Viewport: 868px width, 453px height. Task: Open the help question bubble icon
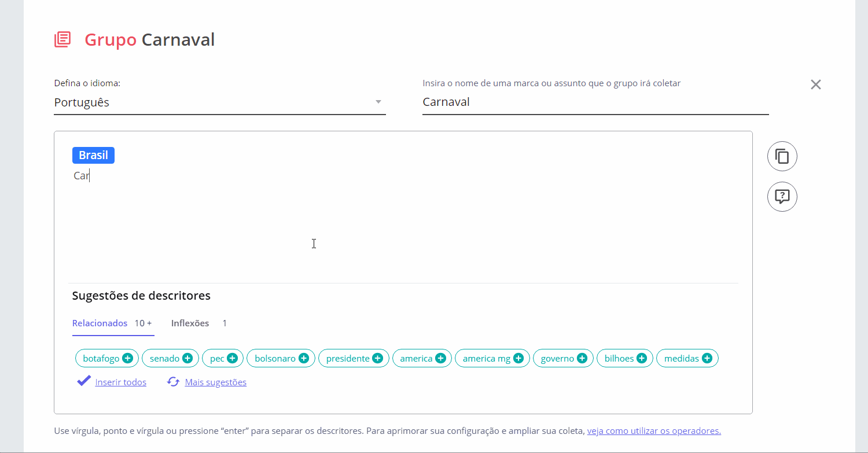(782, 197)
